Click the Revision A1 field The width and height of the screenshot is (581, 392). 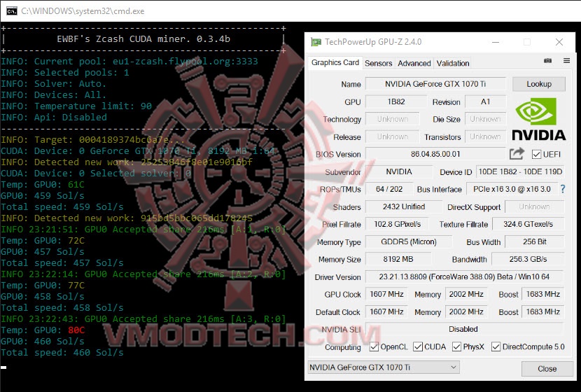485,101
